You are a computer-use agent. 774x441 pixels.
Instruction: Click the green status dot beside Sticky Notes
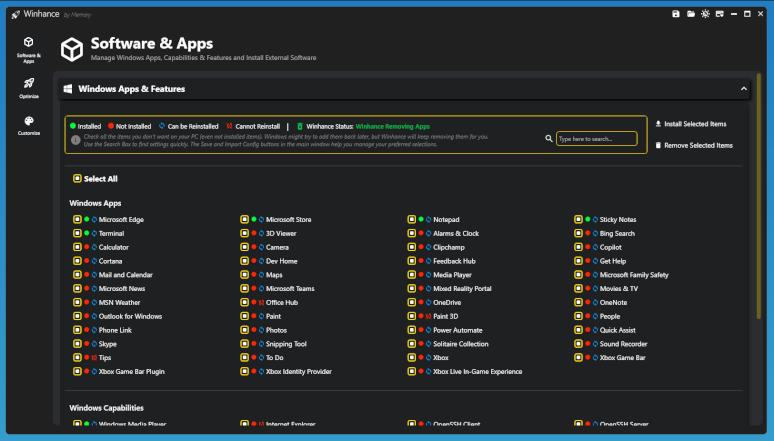tap(587, 219)
